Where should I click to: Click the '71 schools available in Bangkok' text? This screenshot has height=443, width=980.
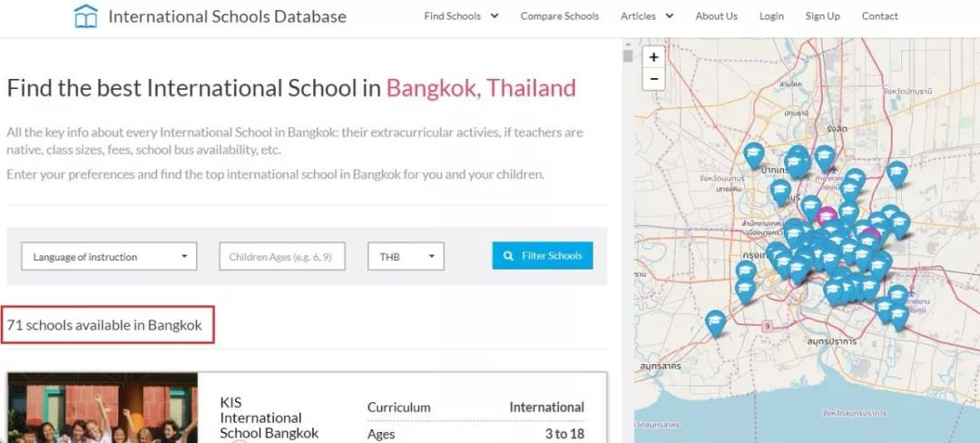pos(104,325)
